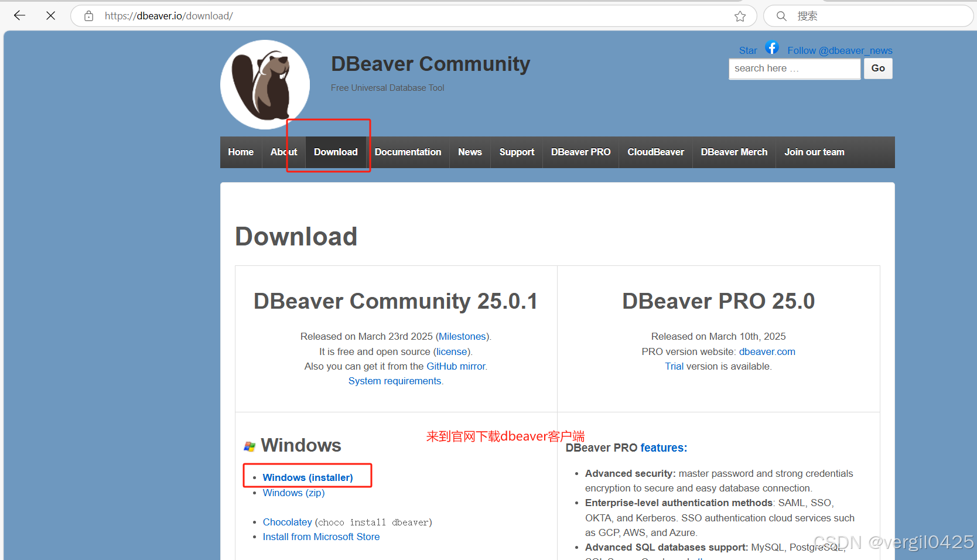Click the "choco install dbeaver" command text

pyautogui.click(x=373, y=523)
